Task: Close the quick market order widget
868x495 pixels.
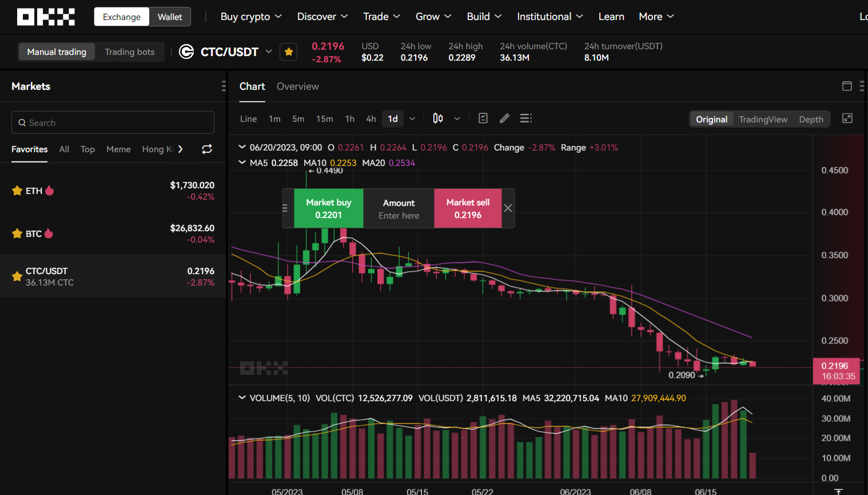Action: (508, 208)
